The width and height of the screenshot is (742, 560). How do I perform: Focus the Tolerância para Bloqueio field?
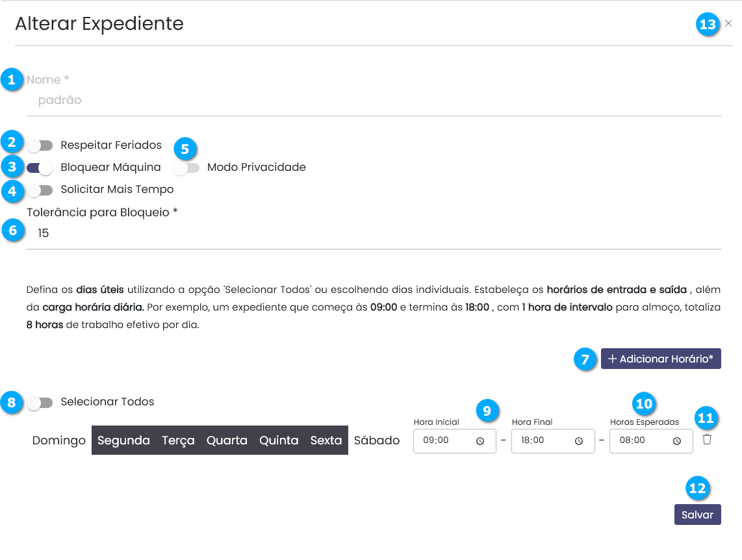pos(374,233)
